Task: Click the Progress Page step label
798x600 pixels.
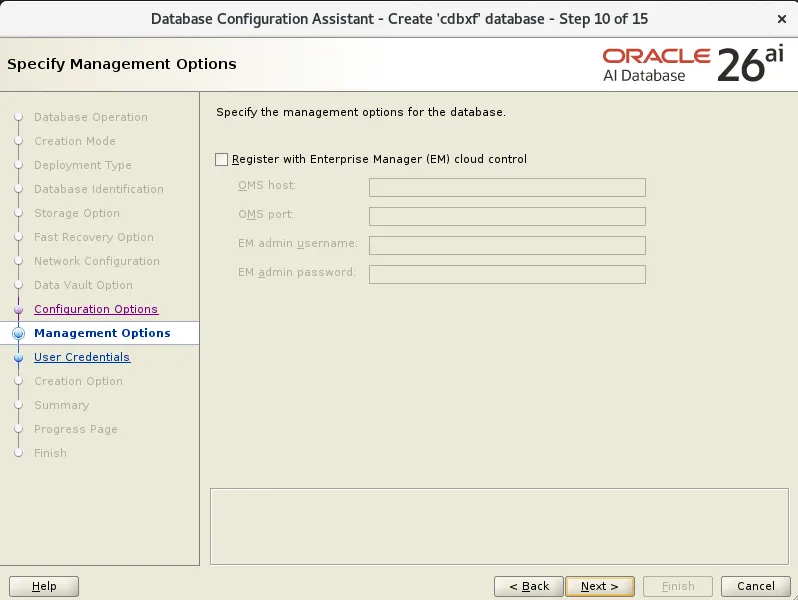Action: [76, 429]
